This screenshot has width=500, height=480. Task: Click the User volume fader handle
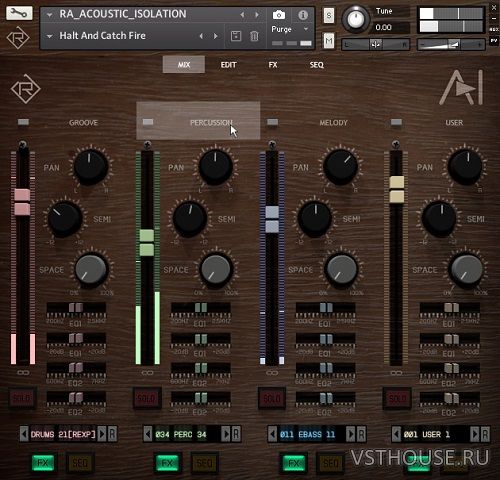[397, 189]
